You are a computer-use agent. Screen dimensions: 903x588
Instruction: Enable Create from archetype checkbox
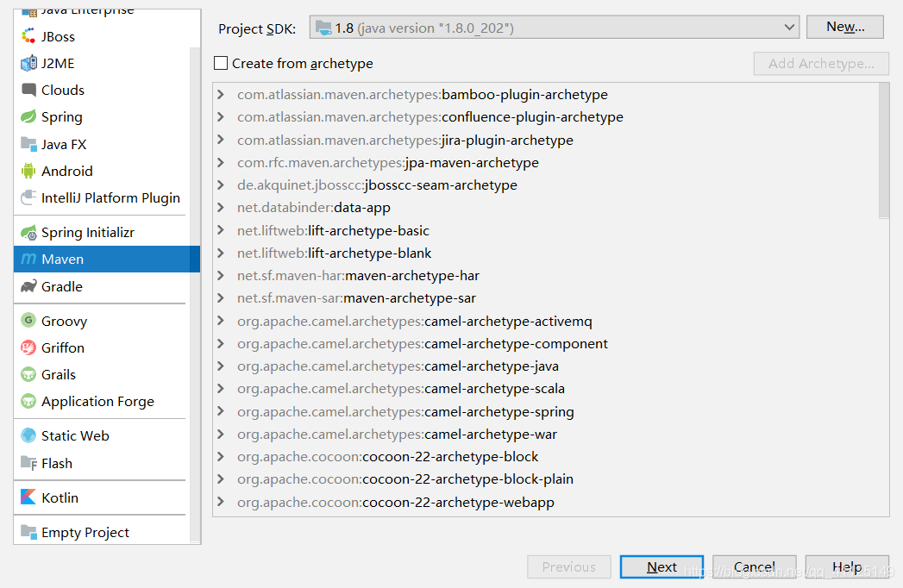tap(221, 63)
